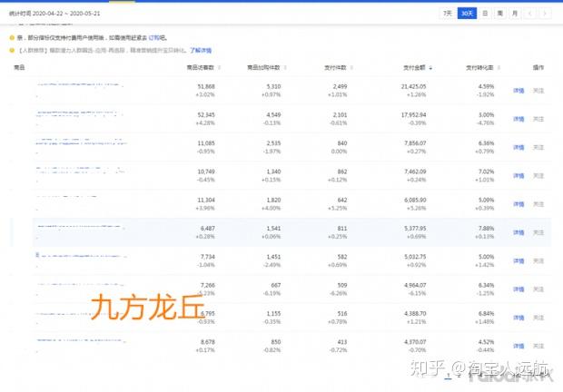Sort by 商品访客数 column sort icon
The image size is (563, 392).
(x=220, y=67)
